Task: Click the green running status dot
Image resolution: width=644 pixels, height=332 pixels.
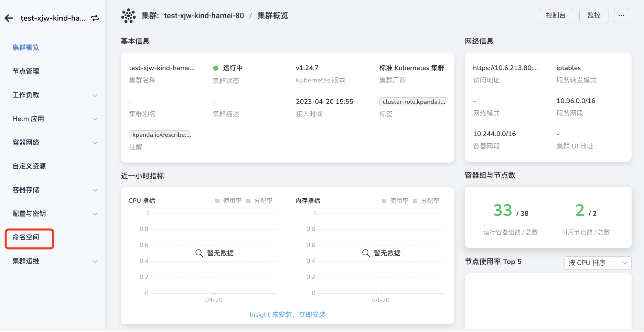Action: [216, 68]
